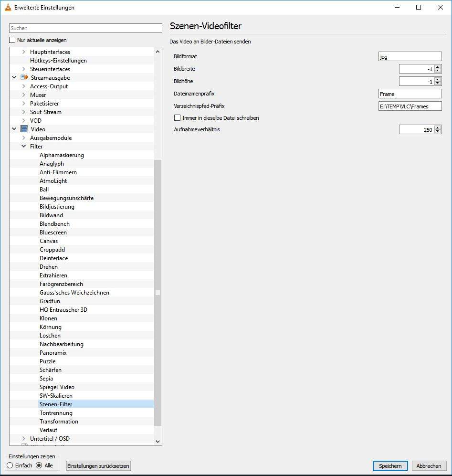452x476 pixels.
Task: Expand the Ausgabemodule tree node
Action: click(x=23, y=138)
